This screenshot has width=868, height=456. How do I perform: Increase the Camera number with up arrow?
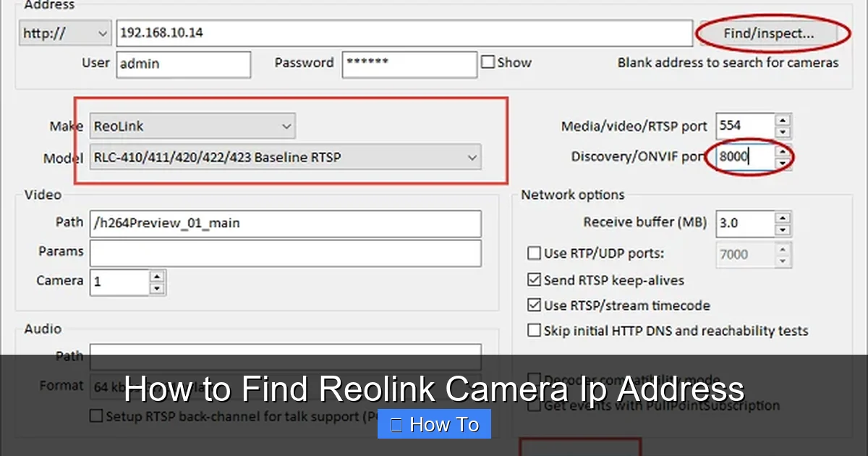pos(157,276)
